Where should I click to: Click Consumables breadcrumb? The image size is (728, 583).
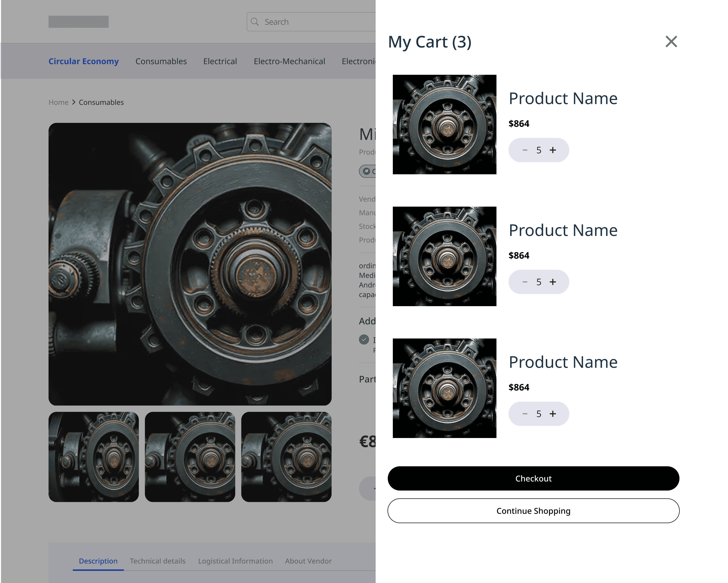point(101,102)
